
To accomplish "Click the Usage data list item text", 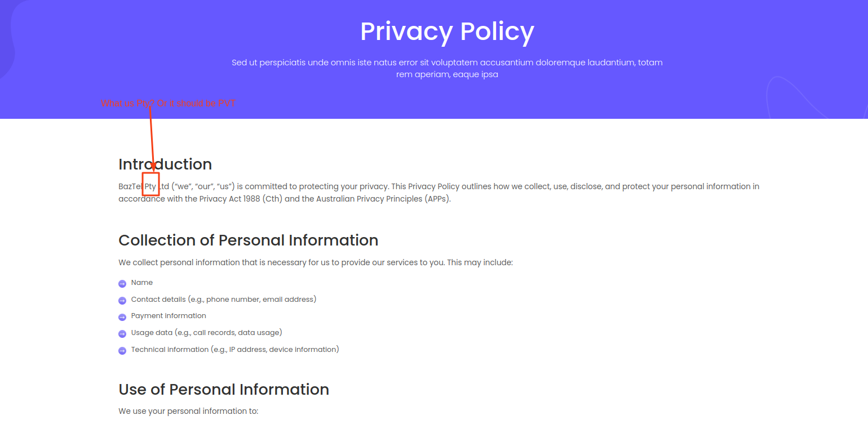I will tap(206, 333).
